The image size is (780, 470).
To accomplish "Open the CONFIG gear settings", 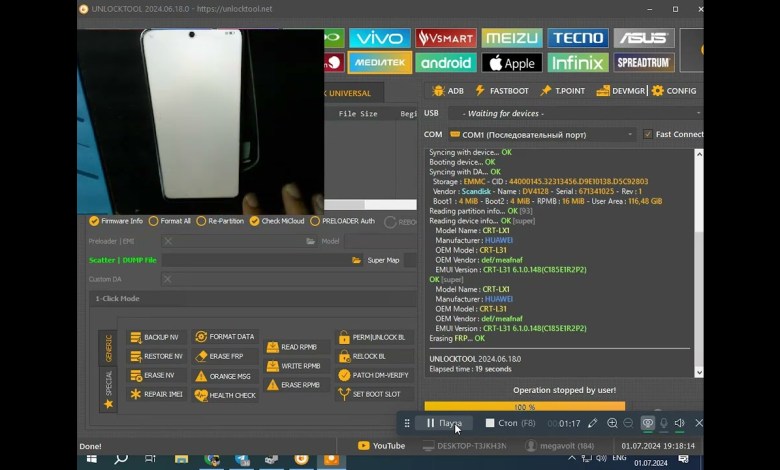I will [673, 91].
